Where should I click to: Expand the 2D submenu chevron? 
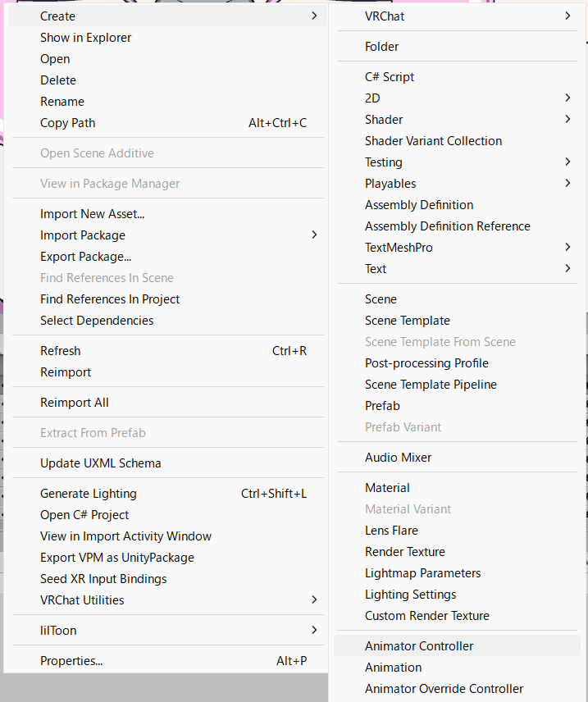coord(567,98)
